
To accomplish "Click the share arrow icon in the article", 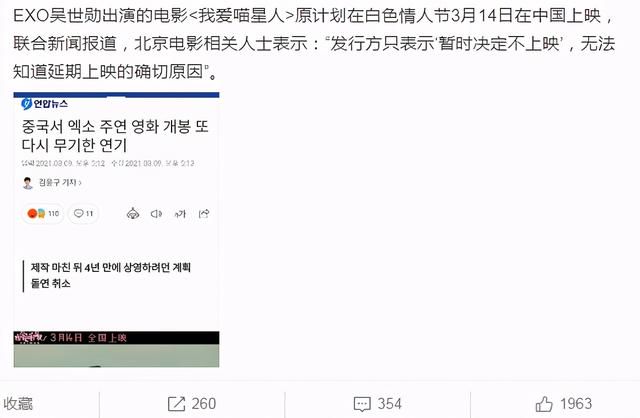I will pyautogui.click(x=204, y=213).
